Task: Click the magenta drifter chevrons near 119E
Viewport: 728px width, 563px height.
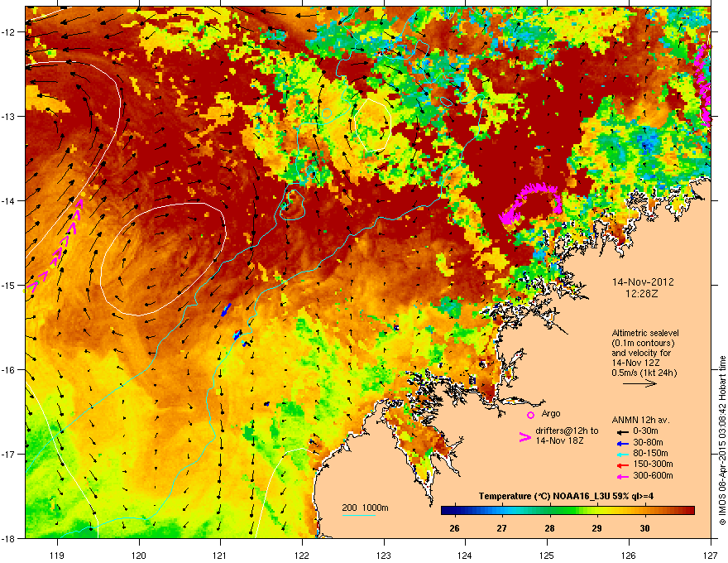Action: (55, 246)
